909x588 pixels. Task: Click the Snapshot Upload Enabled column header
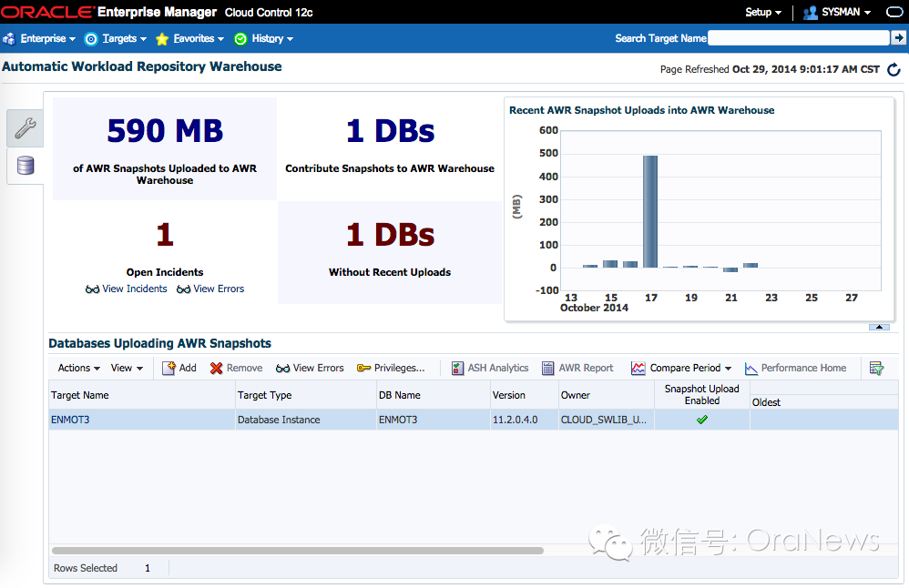(x=702, y=395)
